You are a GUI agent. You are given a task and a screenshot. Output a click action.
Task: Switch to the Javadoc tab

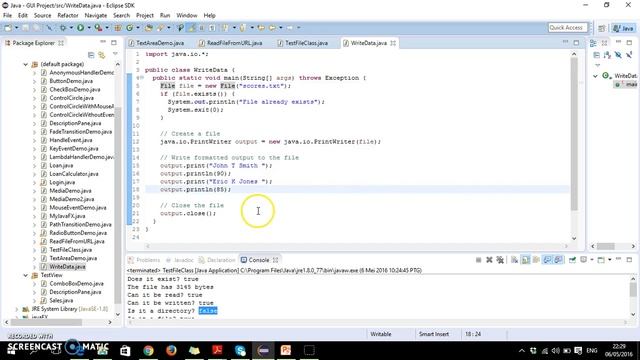pyautogui.click(x=180, y=260)
